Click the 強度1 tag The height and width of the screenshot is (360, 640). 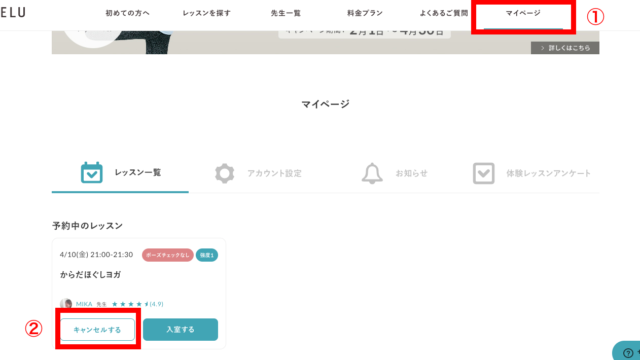[207, 255]
